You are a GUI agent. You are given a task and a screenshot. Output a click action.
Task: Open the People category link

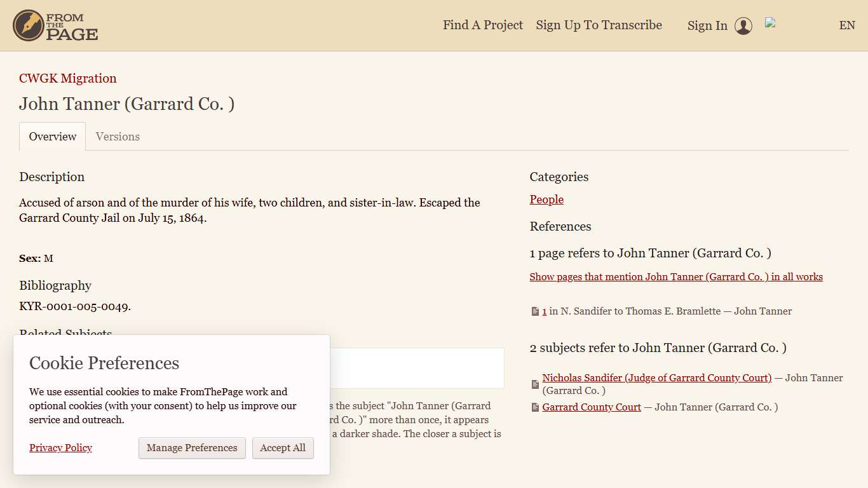(546, 200)
